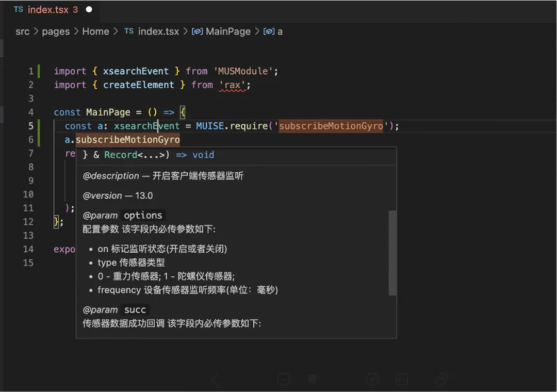Click the rotate icon in the bottom bar
This screenshot has height=392, width=557.
(440, 380)
